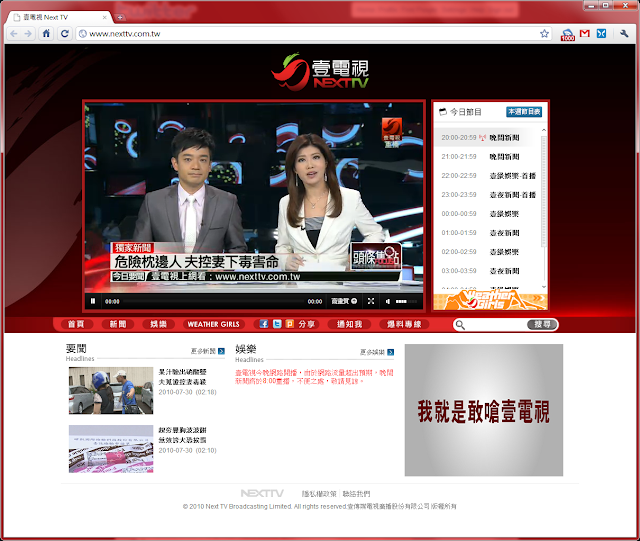Image resolution: width=640 pixels, height=541 pixels.
Task: Open more entertainment via 更多娛樂 arrow
Action: tap(391, 352)
